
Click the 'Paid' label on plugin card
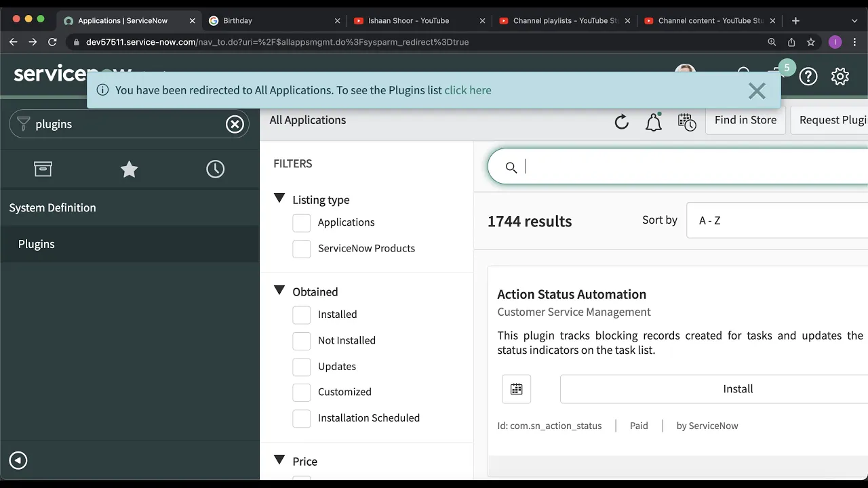[639, 426]
